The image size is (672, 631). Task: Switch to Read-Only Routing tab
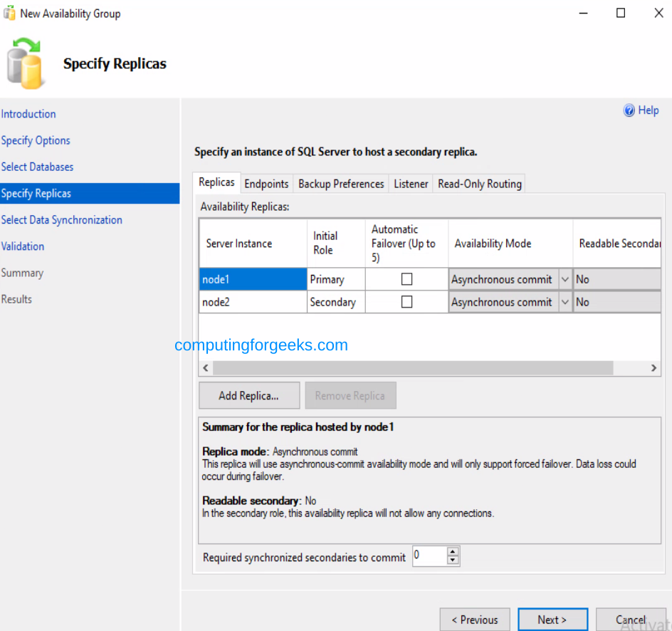point(478,183)
